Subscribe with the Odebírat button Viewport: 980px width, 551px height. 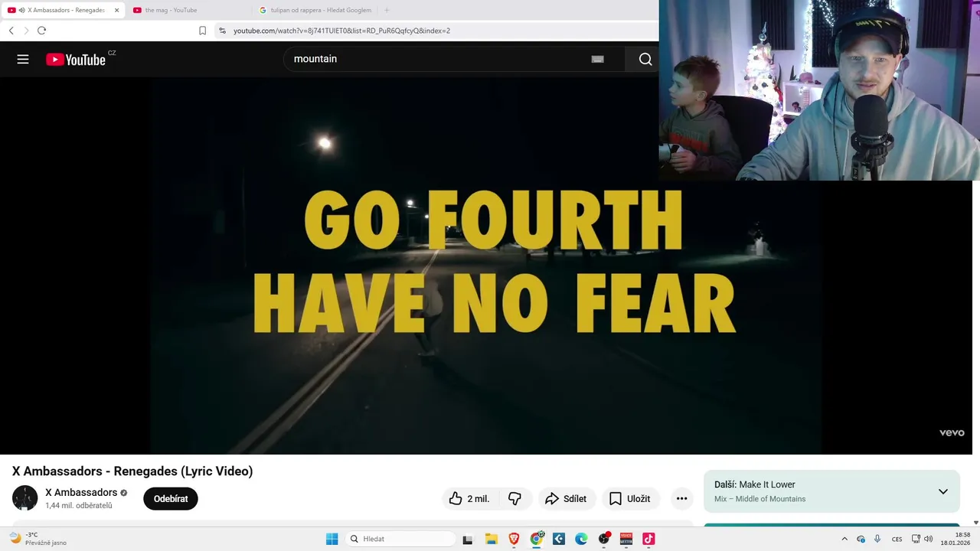(x=171, y=499)
